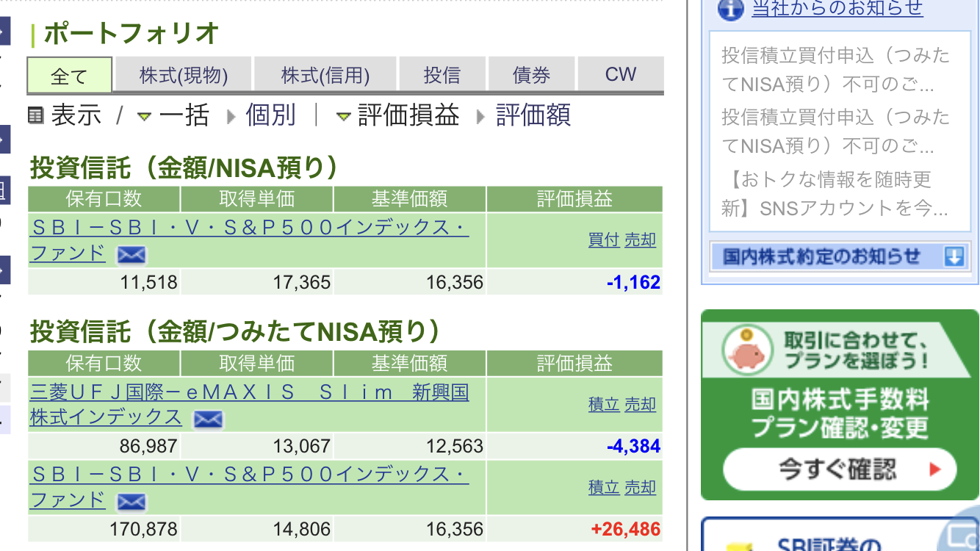Click the 国内株式手数料 プラン確認・変更 banner
This screenshot has height=551, width=980.
840,405
